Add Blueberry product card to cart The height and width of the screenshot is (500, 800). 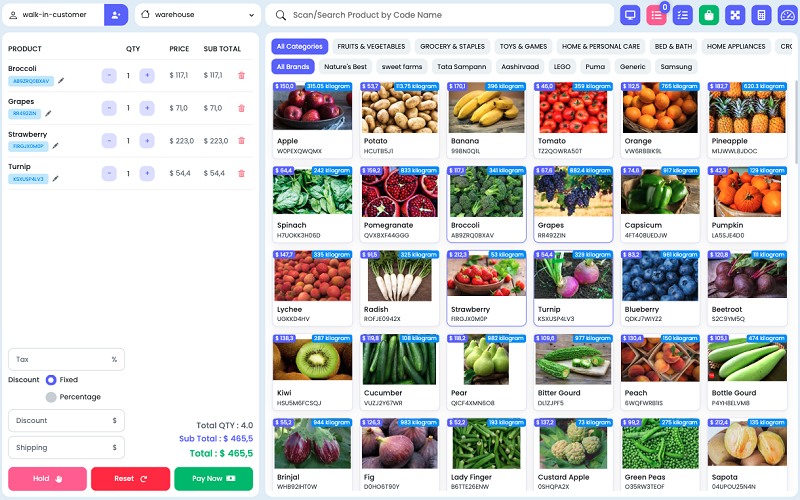tap(660, 288)
